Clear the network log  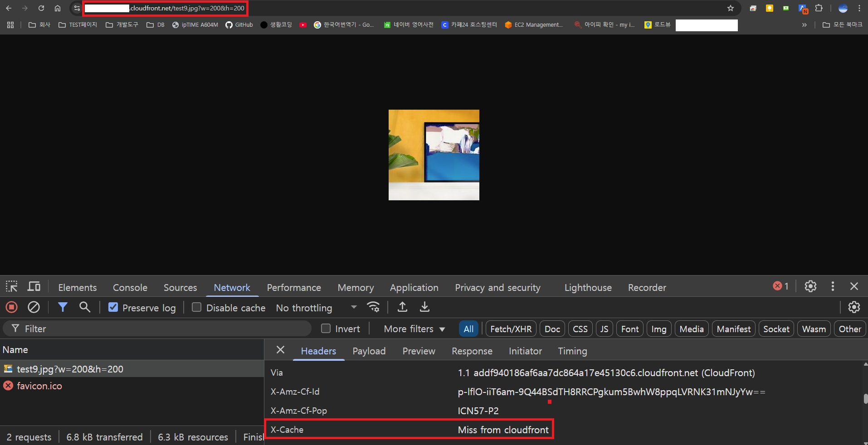[34, 307]
